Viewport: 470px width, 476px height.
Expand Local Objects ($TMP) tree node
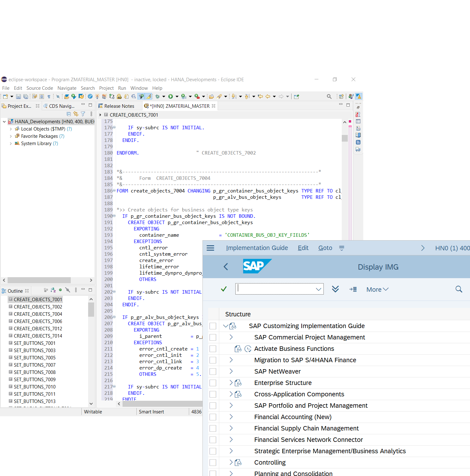11,129
